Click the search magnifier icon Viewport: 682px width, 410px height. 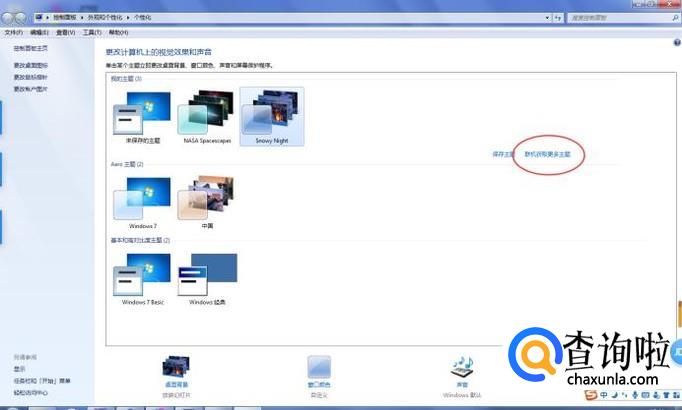tap(675, 18)
